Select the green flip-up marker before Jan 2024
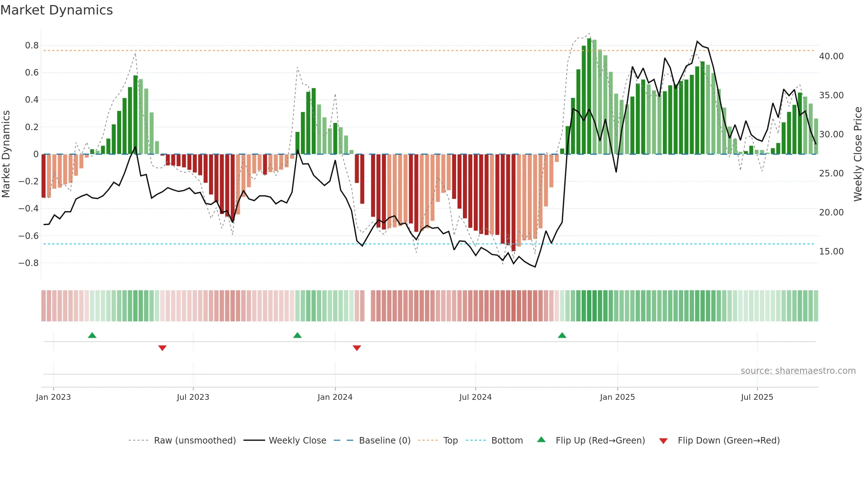Image resolution: width=868 pixels, height=488 pixels. click(297, 335)
